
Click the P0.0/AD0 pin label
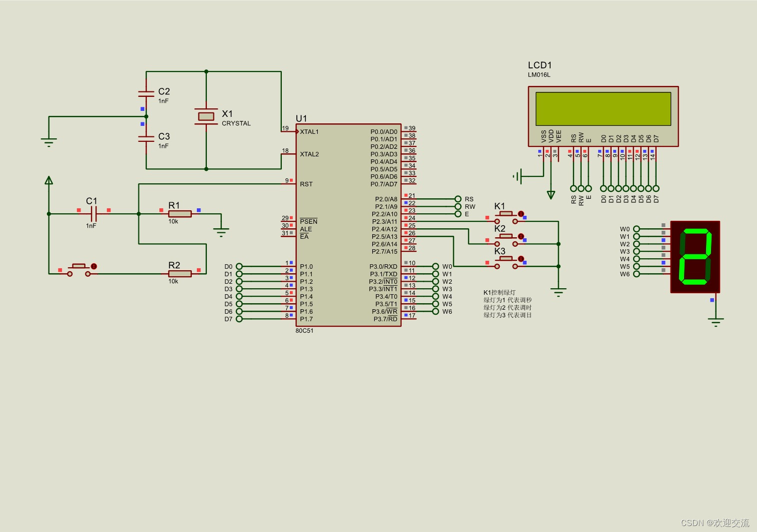click(384, 132)
